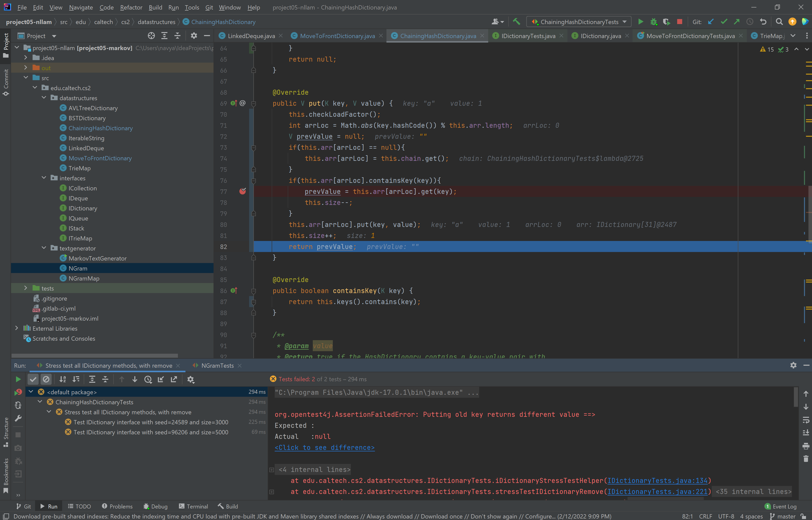This screenshot has width=812, height=520.
Task: Expand the tests folder in project tree
Action: click(26, 288)
